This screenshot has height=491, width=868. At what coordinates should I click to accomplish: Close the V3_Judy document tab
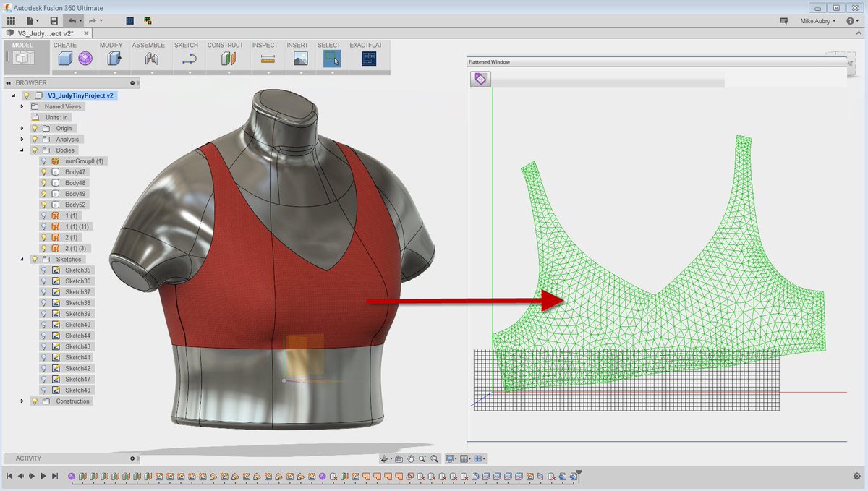tap(87, 33)
